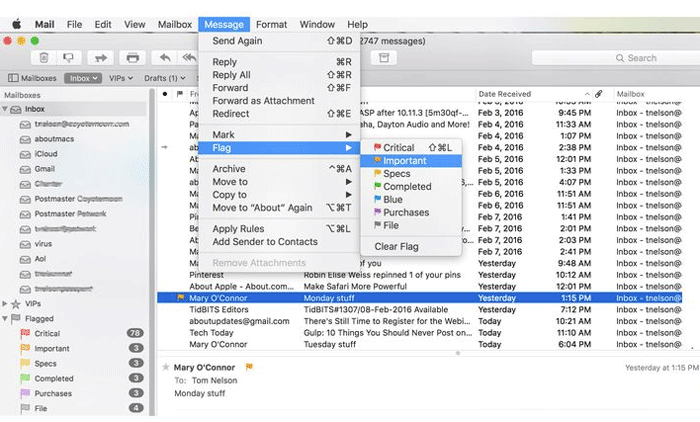
Task: Choose Apply Rules from Message menu
Action: (x=279, y=229)
